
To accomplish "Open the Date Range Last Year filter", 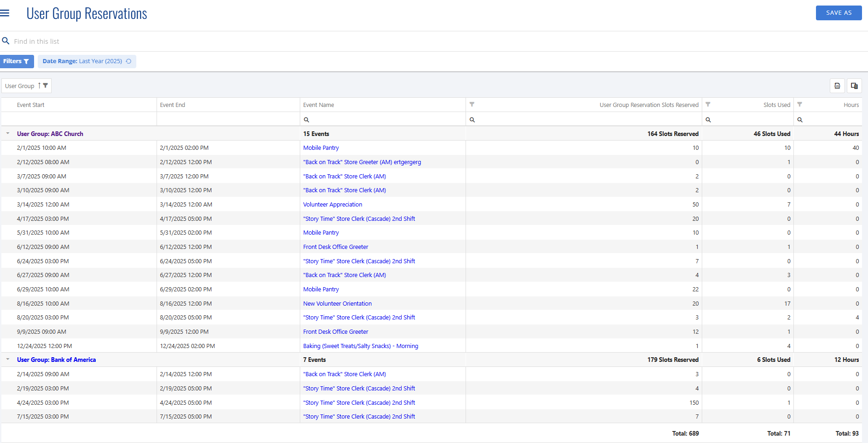I will coord(82,61).
